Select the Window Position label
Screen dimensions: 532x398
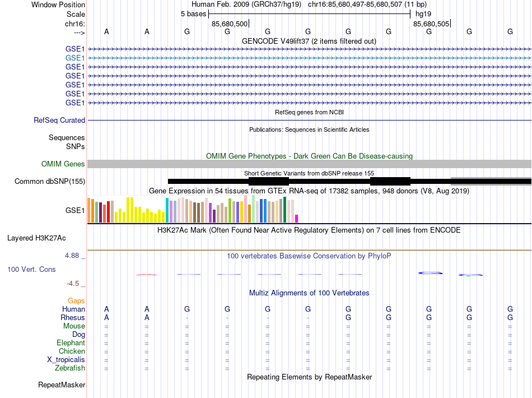[x=58, y=4]
